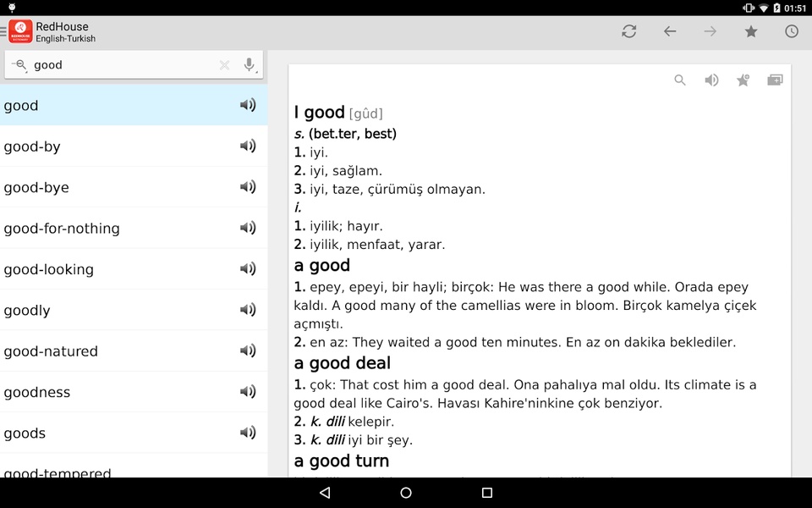The image size is (812, 508).
Task: Go back with the left arrow
Action: tap(670, 31)
